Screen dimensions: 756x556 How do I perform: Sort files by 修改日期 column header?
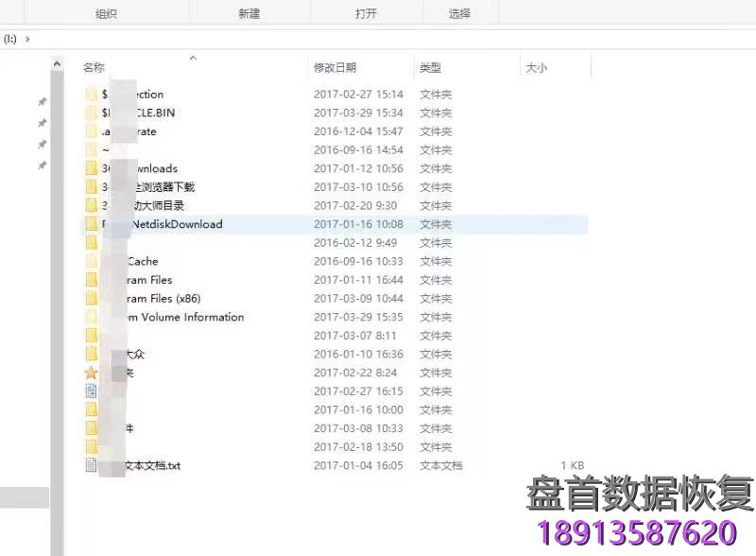(335, 68)
